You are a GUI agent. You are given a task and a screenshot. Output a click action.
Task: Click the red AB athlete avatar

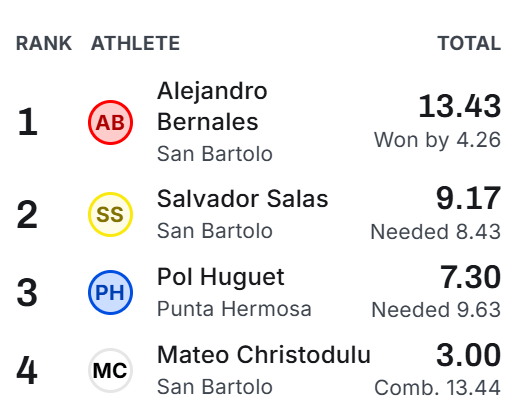[x=110, y=122]
